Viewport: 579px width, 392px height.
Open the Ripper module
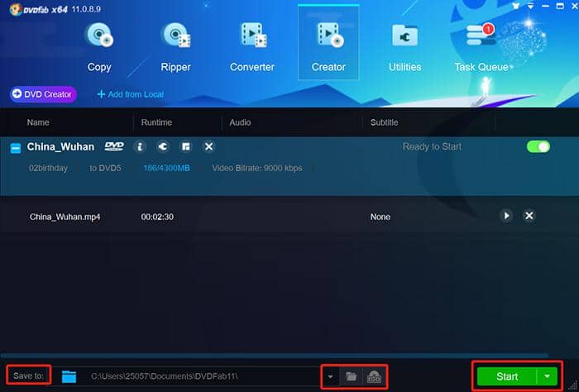175,47
